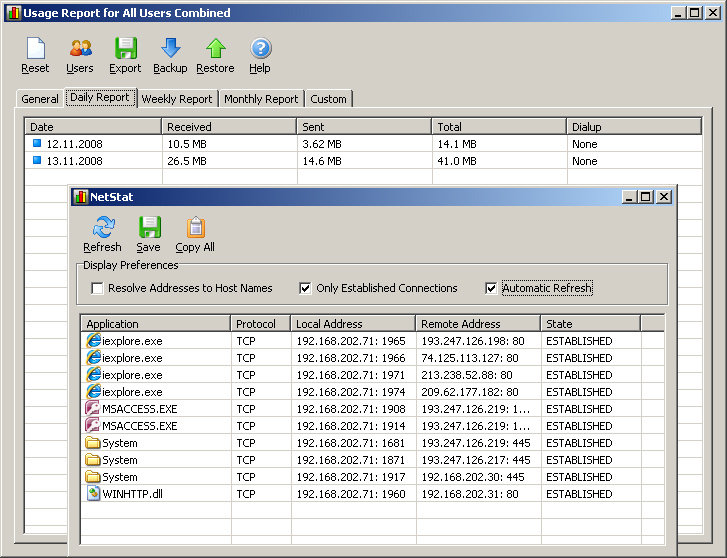Click the Backup blue arrow icon
Image resolution: width=727 pixels, height=558 pixels.
click(171, 48)
